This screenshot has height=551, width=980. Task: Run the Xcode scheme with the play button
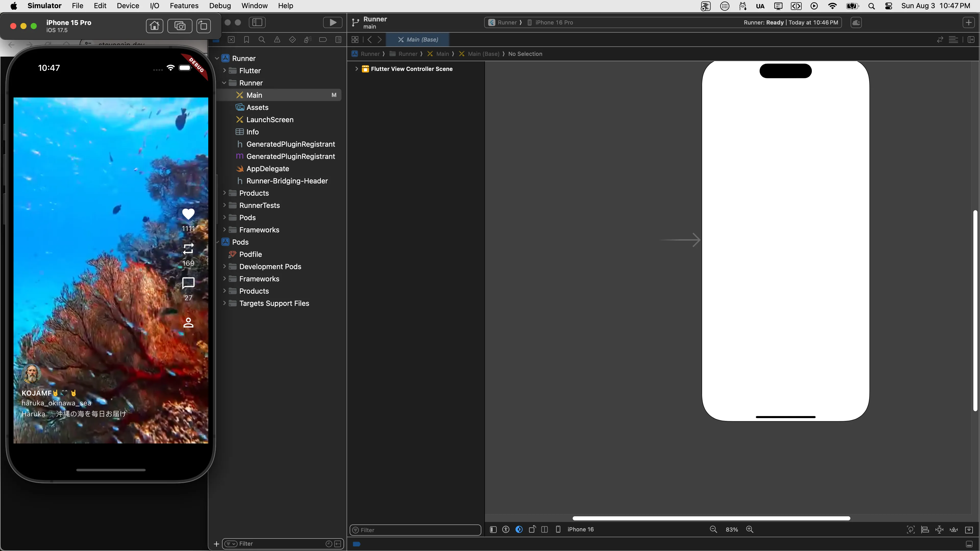point(333,22)
